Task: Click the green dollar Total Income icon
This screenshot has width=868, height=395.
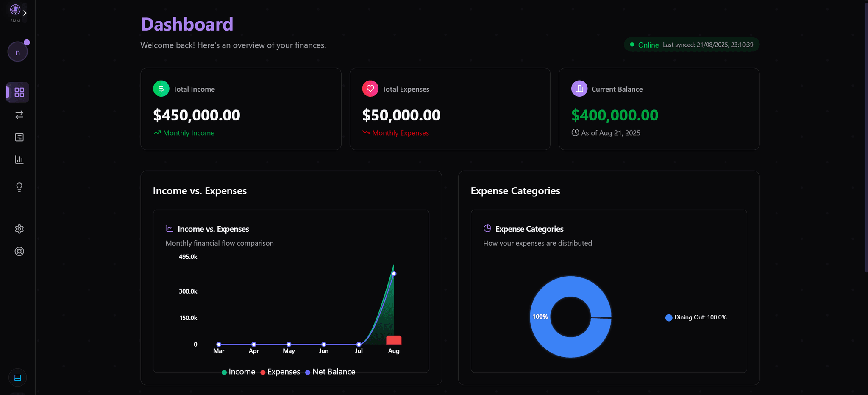Action: click(161, 89)
